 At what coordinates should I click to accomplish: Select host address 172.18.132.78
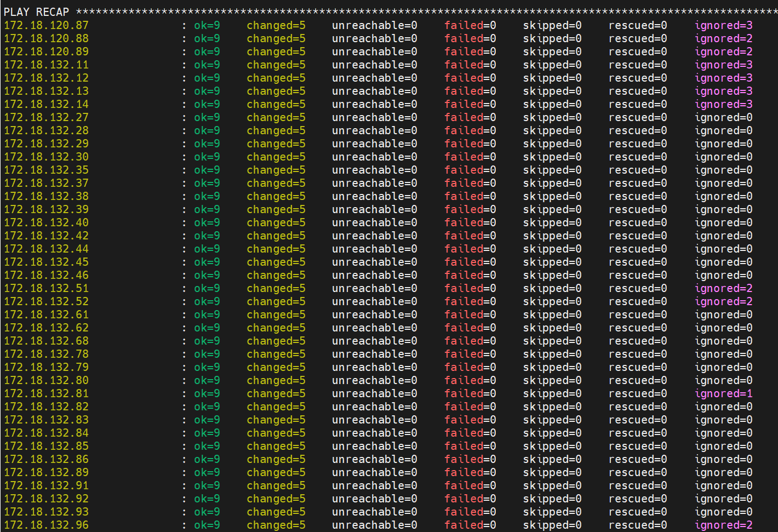(46, 354)
